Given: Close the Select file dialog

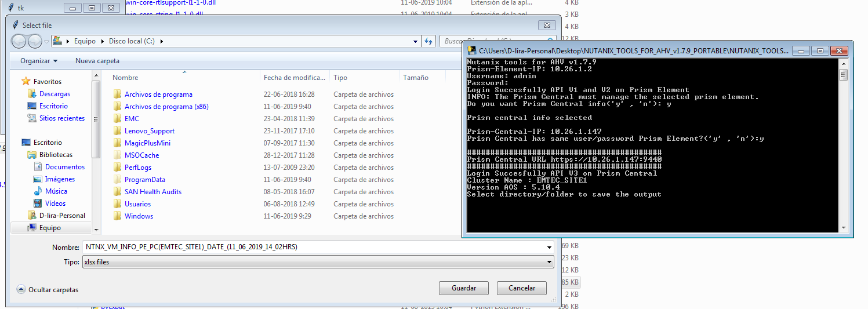Looking at the screenshot, I should pos(547,25).
